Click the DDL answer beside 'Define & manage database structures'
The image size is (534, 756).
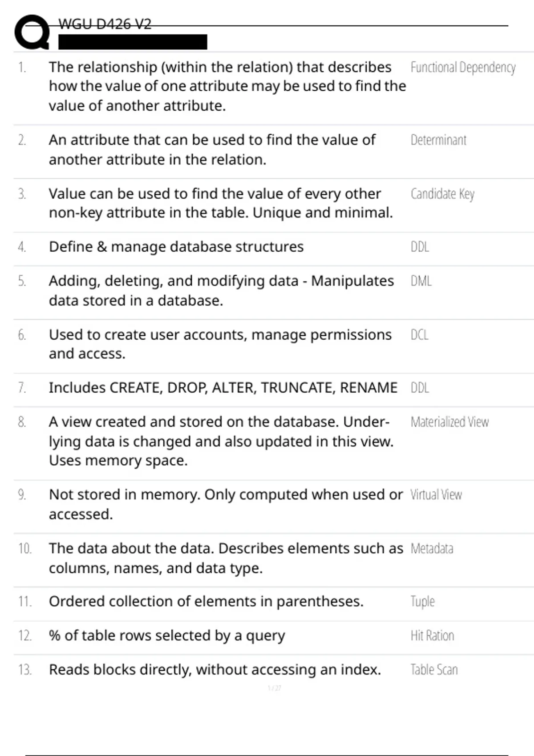point(420,247)
